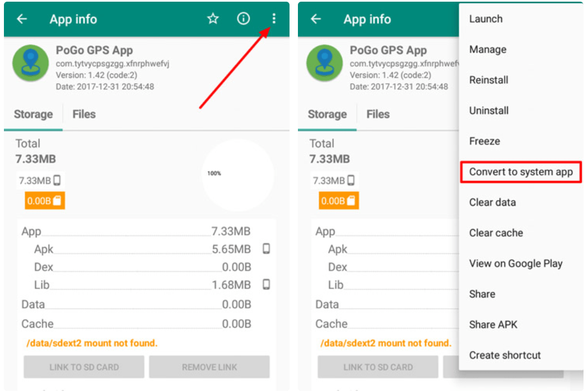
Task: Tap package name text in left screen
Action: [x=113, y=64]
